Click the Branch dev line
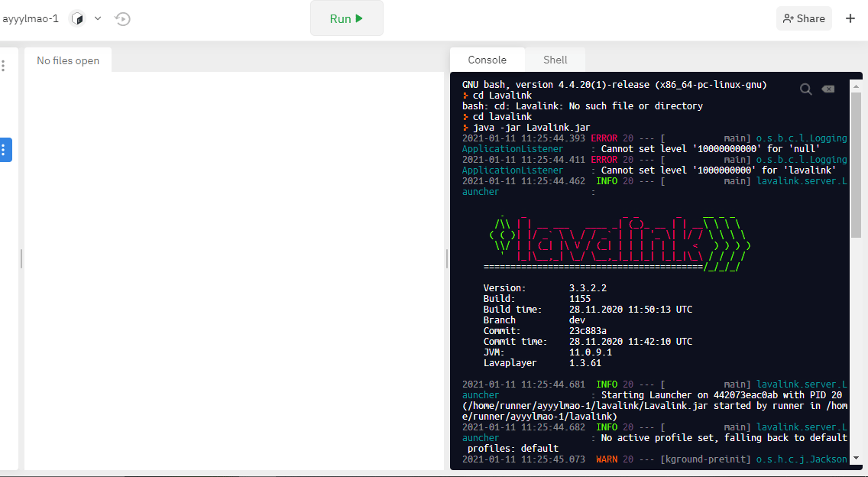The width and height of the screenshot is (868, 477). click(534, 320)
